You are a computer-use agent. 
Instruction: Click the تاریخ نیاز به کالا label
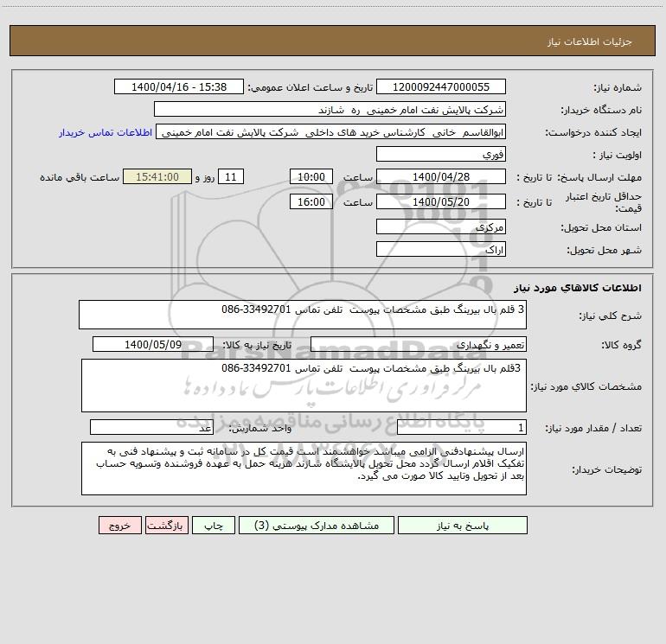pyautogui.click(x=257, y=345)
